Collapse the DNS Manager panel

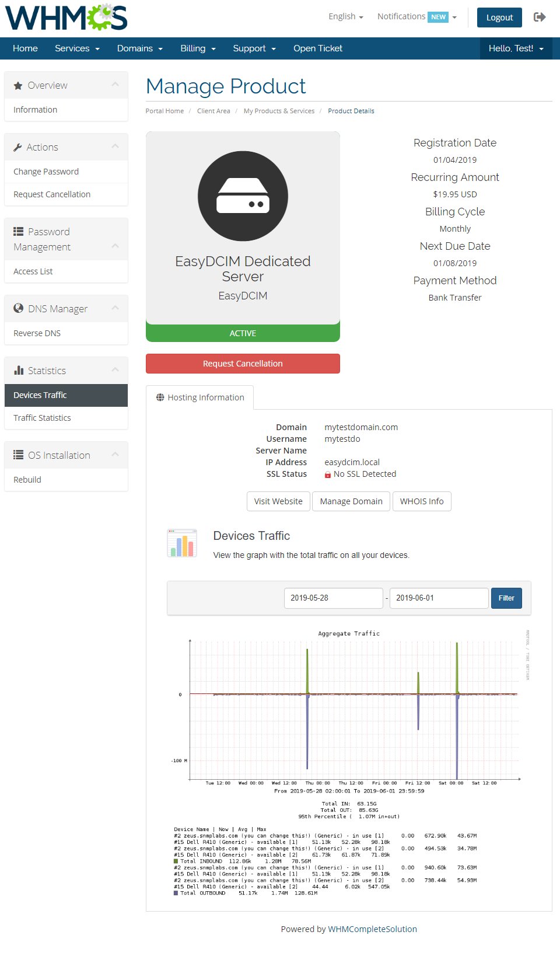pyautogui.click(x=116, y=308)
